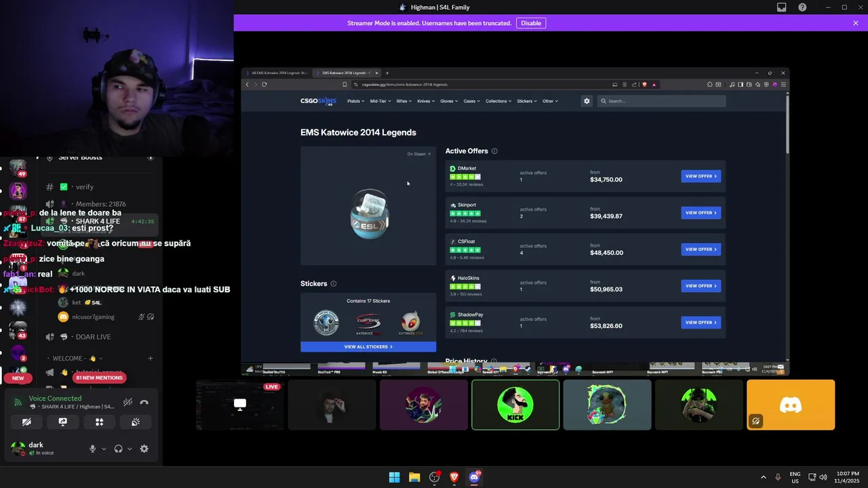Show Active Offers info tooltip icon
Viewport: 868px width, 488px height.
pyautogui.click(x=494, y=151)
